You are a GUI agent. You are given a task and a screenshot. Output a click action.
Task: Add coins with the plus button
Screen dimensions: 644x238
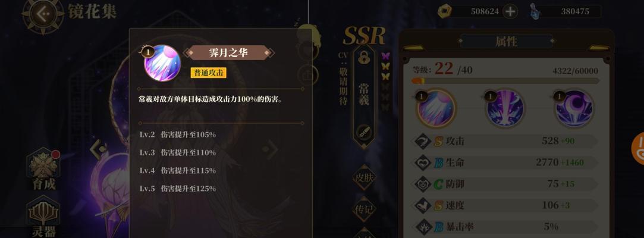[510, 11]
